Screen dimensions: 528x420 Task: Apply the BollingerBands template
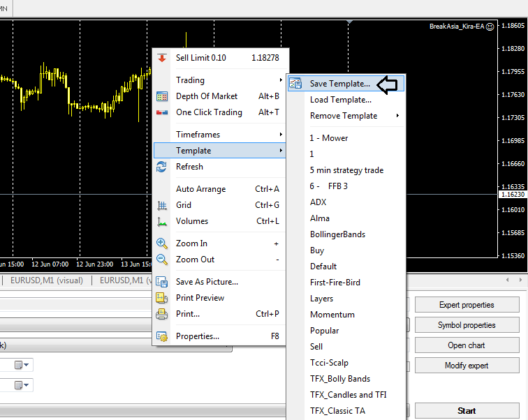337,234
